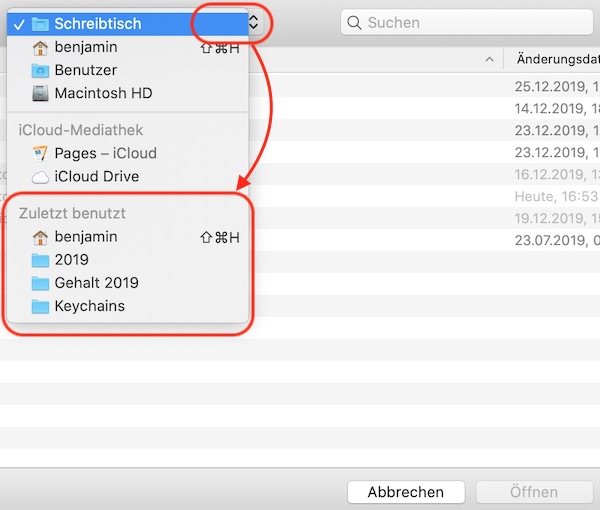Click the Schreibtisch folder icon
Viewport: 600px width, 510px height.
(x=40, y=24)
